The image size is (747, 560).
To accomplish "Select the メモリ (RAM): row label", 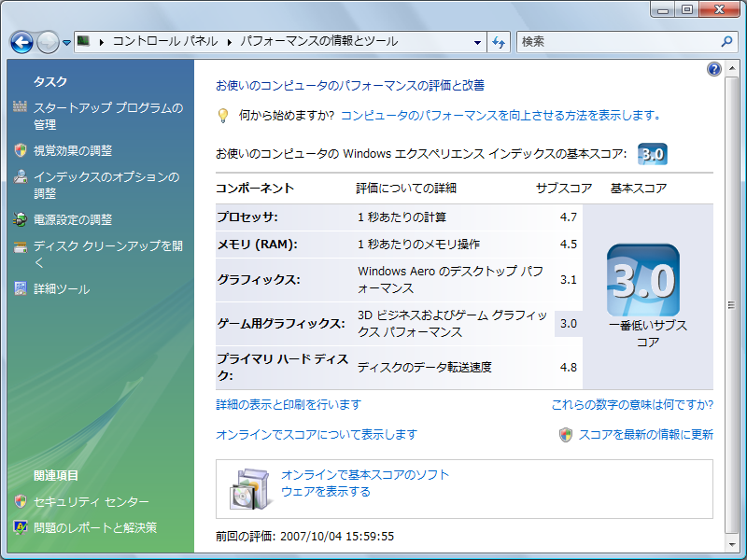I will [258, 245].
